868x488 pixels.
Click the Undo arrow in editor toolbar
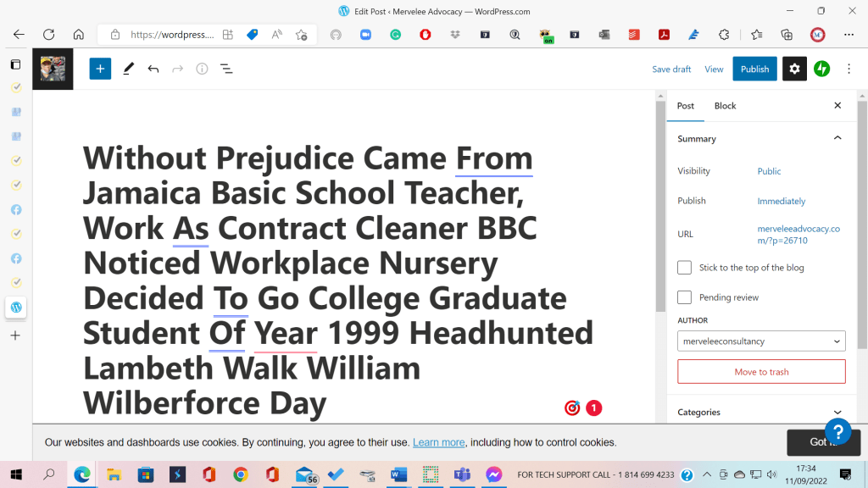pos(153,69)
